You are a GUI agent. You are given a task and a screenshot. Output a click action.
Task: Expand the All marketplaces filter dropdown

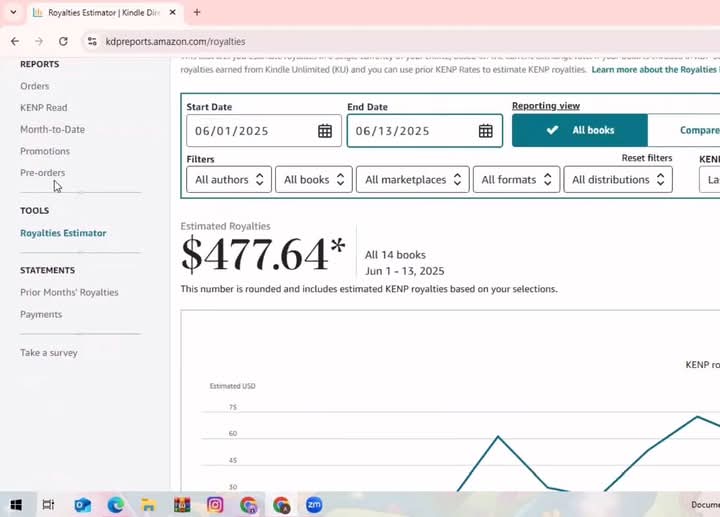click(413, 180)
